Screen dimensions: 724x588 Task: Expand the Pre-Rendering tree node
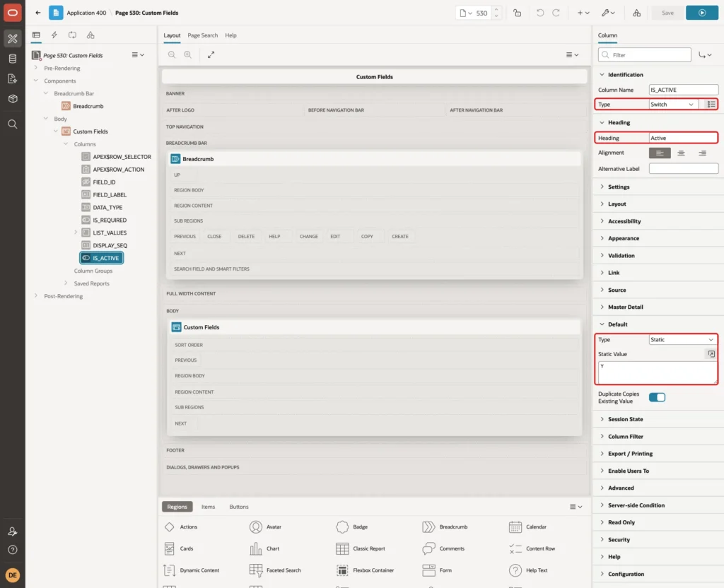(x=35, y=68)
